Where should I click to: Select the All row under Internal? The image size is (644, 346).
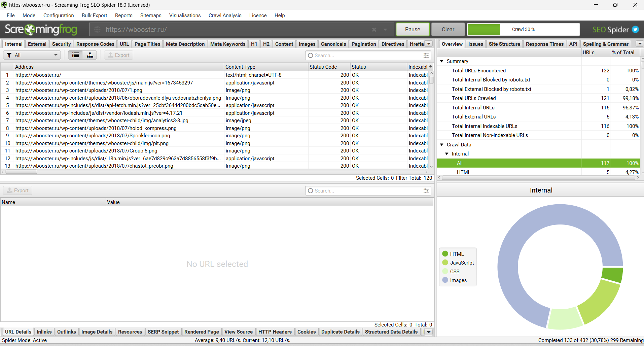[538, 163]
